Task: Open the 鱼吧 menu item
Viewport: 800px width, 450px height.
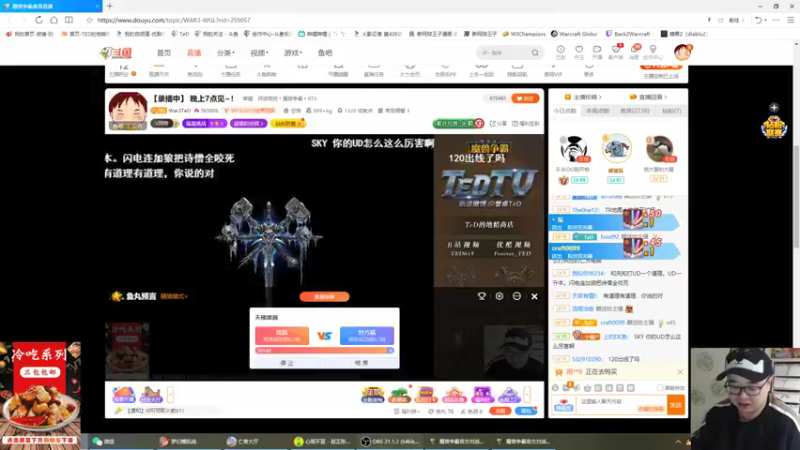Action: 325,53
